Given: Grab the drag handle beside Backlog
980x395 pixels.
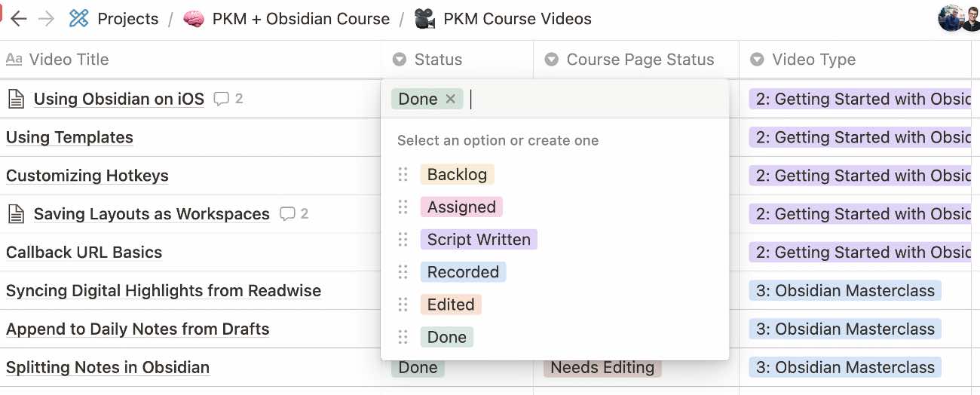Looking at the screenshot, I should pyautogui.click(x=403, y=175).
